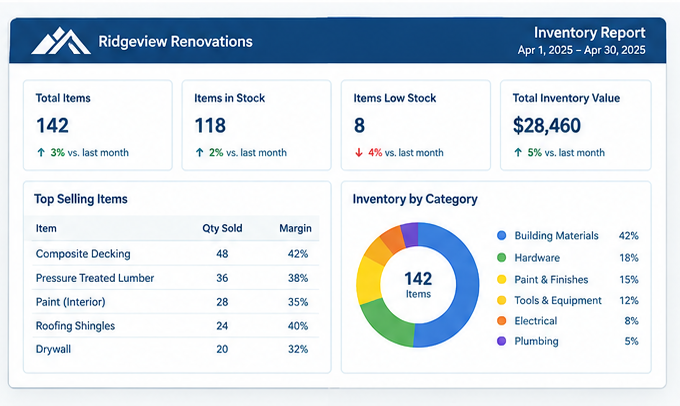The height and width of the screenshot is (406, 680).
Task: Click the 2% vs. last month text
Action: [248, 153]
